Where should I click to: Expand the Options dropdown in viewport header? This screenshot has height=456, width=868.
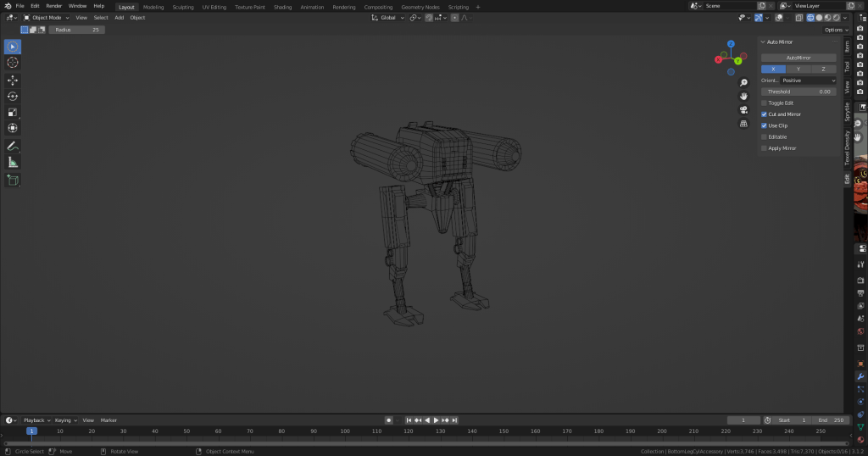(x=835, y=30)
